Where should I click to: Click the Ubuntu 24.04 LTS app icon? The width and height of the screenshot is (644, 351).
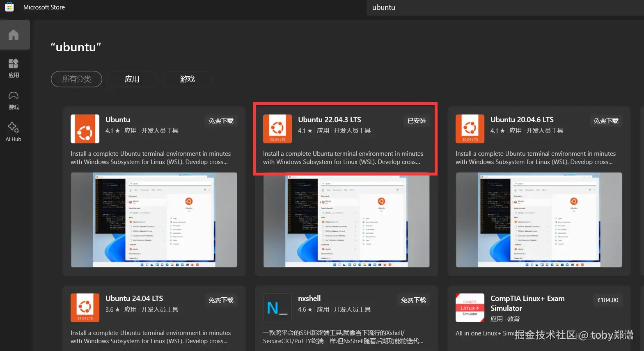click(x=85, y=308)
